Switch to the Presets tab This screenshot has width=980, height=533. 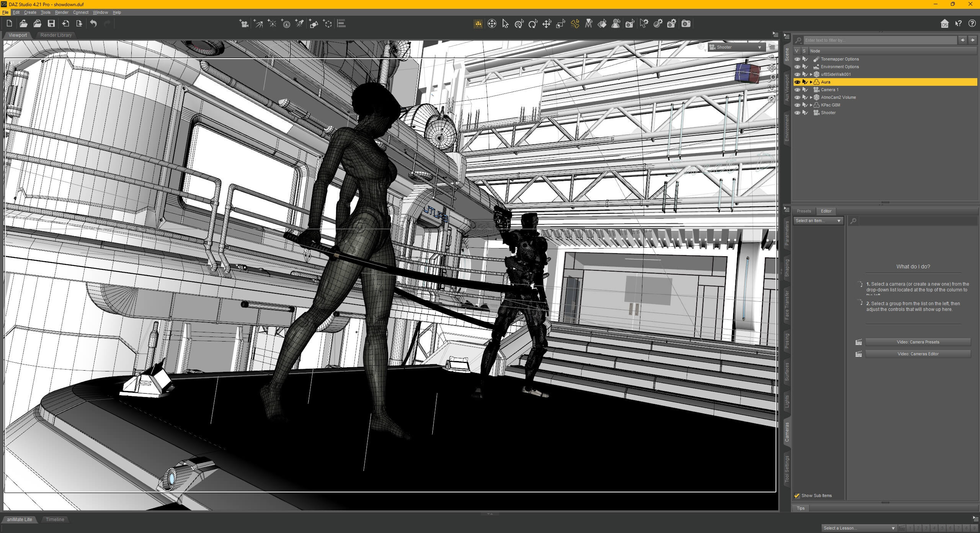tap(804, 211)
